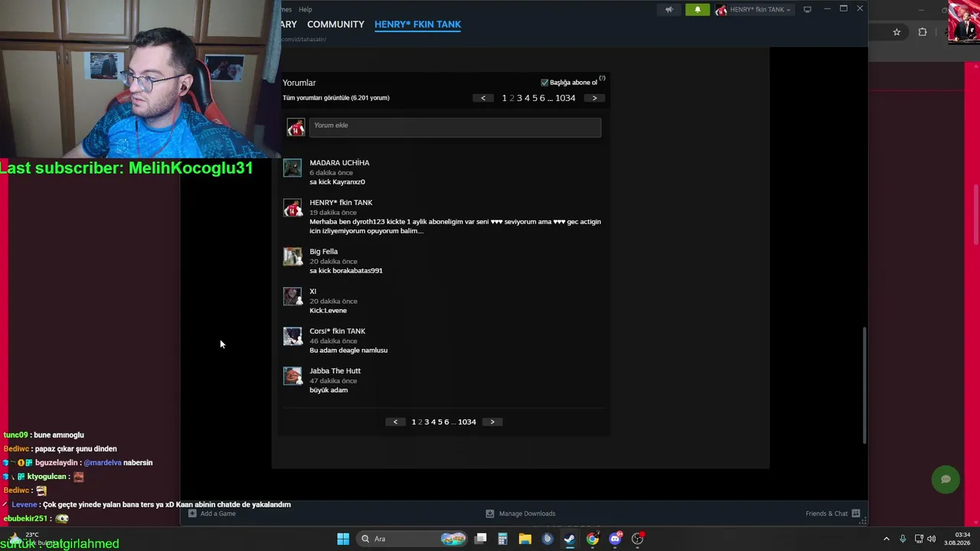980x551 pixels.
Task: Open Big Fella's profile name link
Action: point(323,252)
